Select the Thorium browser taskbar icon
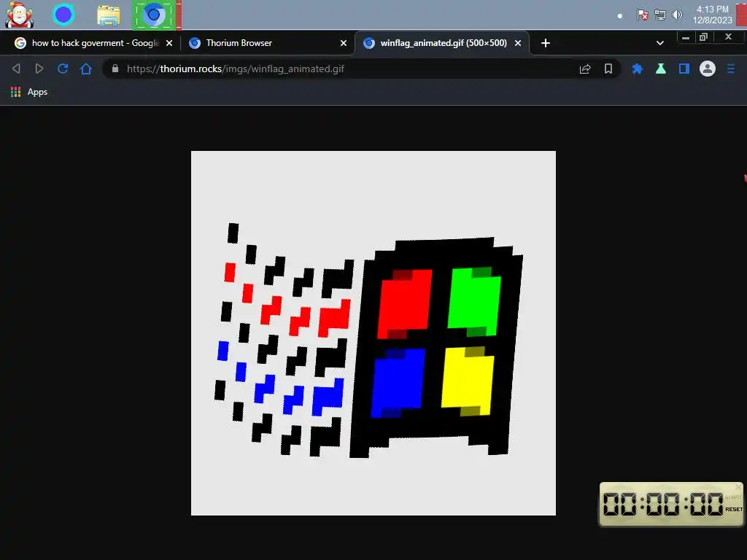The width and height of the screenshot is (747, 560). tap(153, 15)
